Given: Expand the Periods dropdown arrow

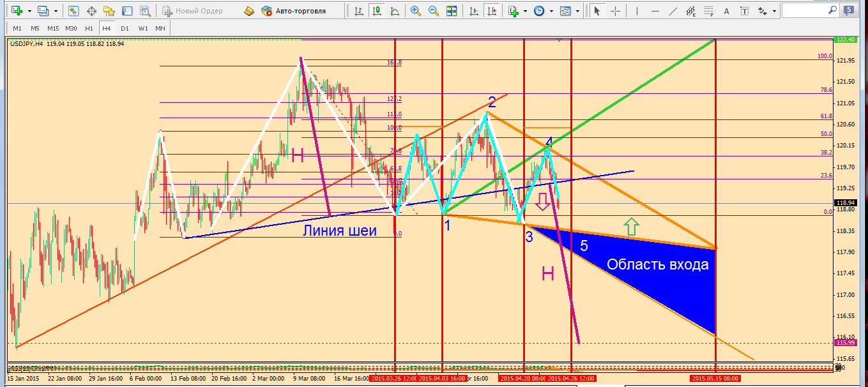Looking at the screenshot, I should tap(551, 11).
